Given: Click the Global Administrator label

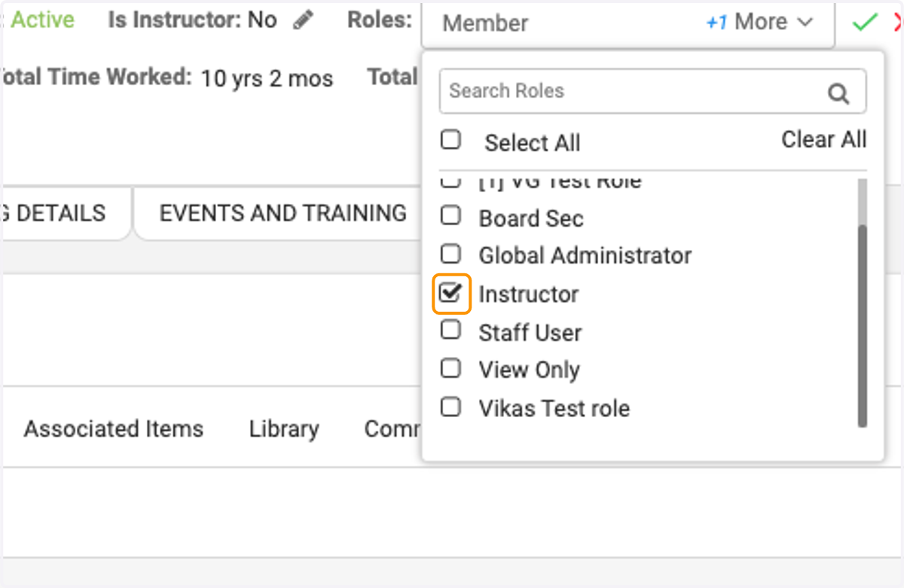Looking at the screenshot, I should coord(585,255).
